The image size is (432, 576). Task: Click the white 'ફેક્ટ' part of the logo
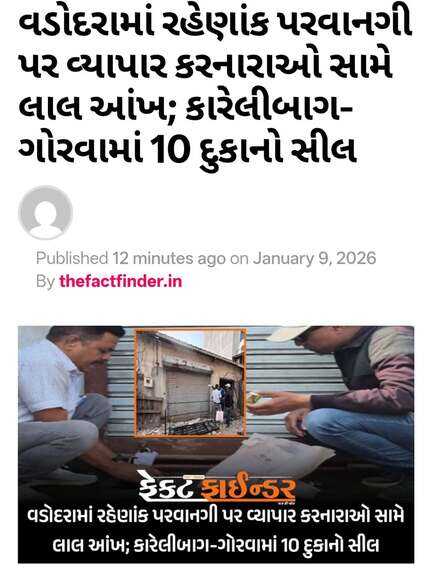pyautogui.click(x=168, y=486)
